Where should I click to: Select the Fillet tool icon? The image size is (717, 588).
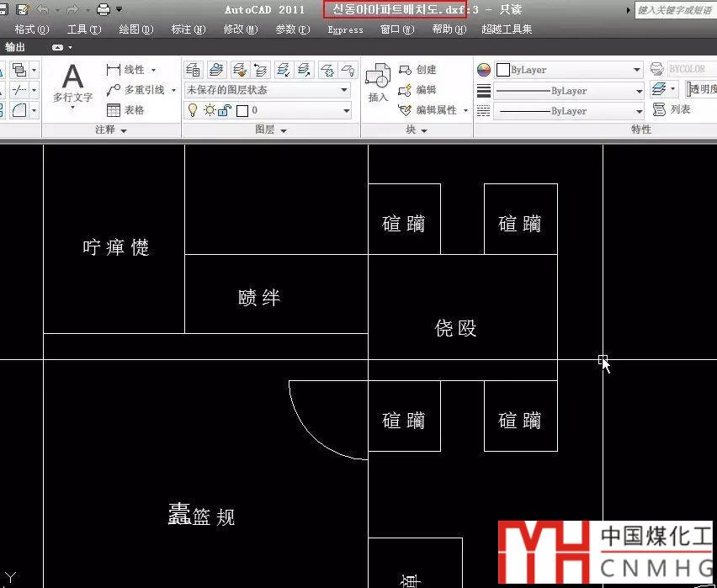19,110
